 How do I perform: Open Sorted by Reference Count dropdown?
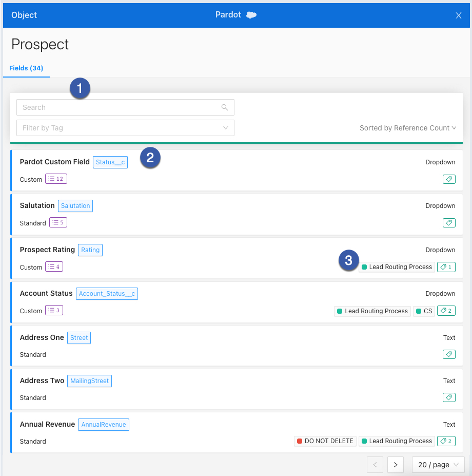tap(408, 128)
